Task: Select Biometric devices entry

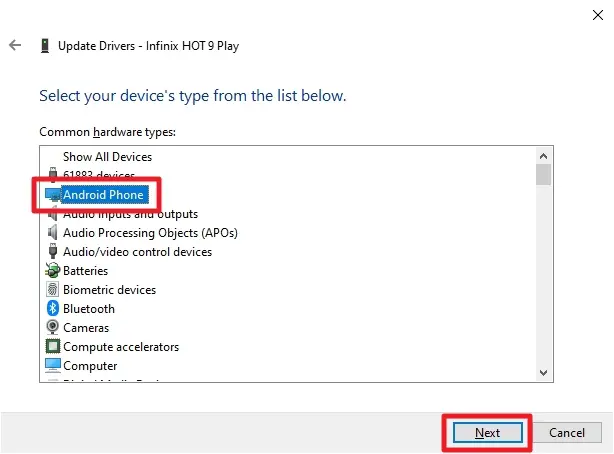Action: (110, 289)
